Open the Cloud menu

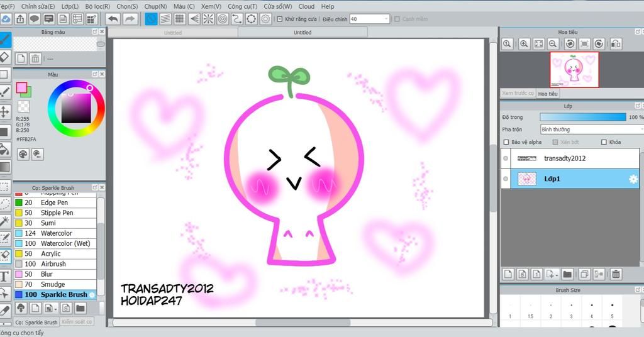(x=306, y=6)
